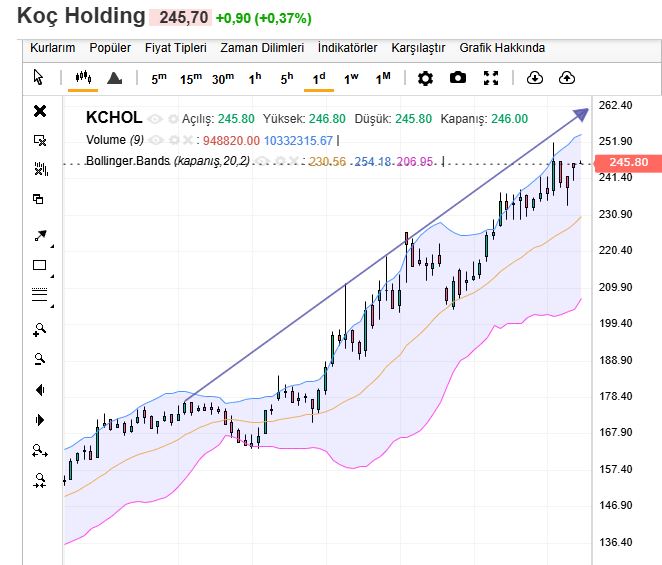
Task: Select the 30-minute timeframe
Action: tap(223, 79)
